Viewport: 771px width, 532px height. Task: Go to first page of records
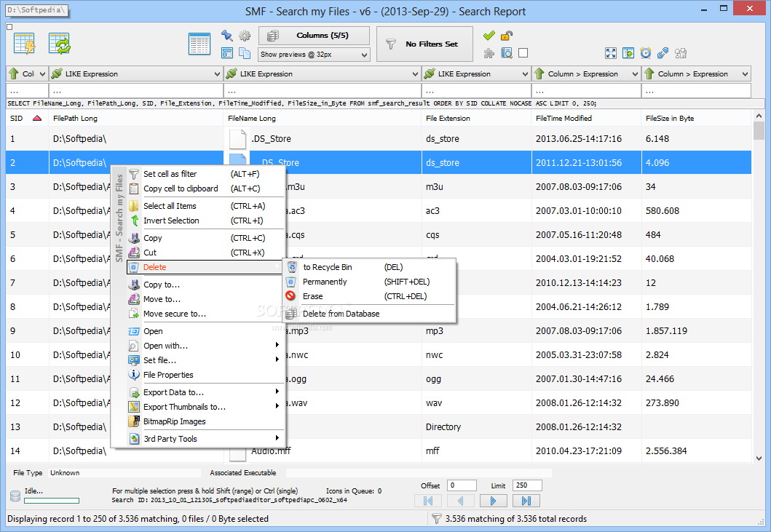click(428, 501)
